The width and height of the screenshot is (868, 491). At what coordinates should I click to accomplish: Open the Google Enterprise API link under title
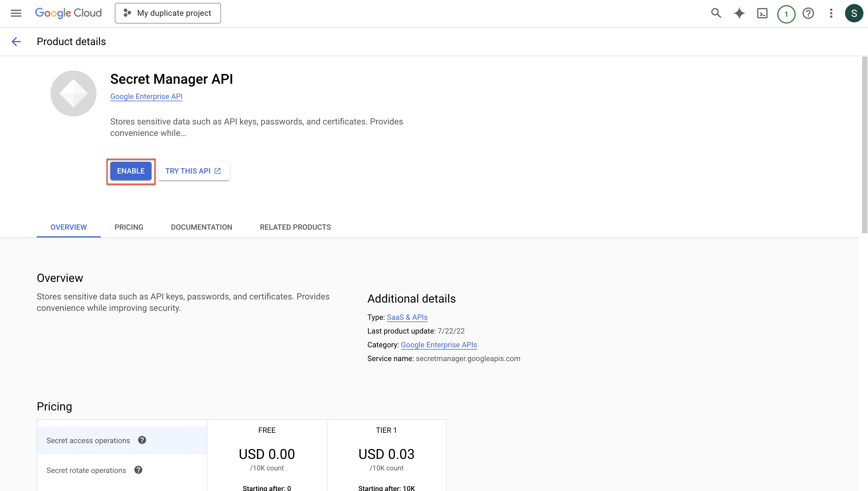(146, 96)
